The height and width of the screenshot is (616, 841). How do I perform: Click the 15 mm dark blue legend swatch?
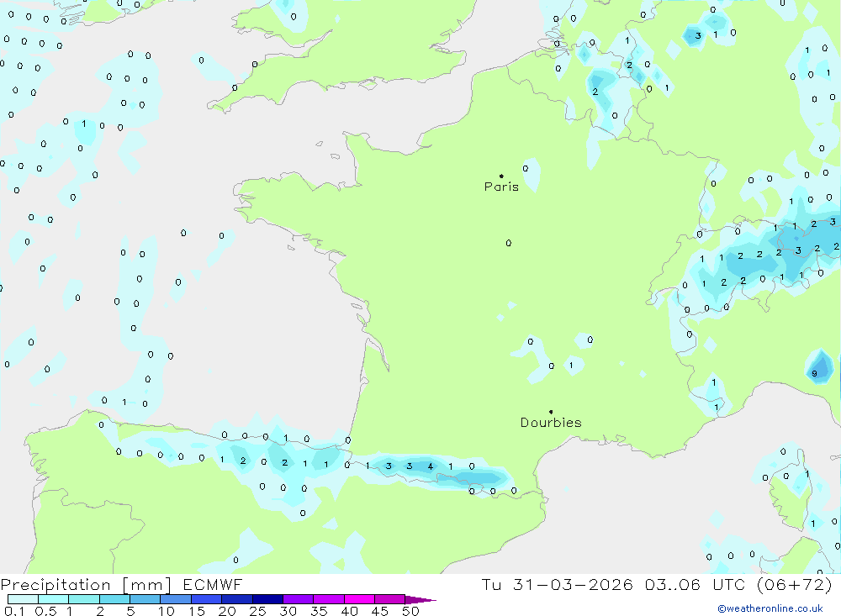coord(206,599)
